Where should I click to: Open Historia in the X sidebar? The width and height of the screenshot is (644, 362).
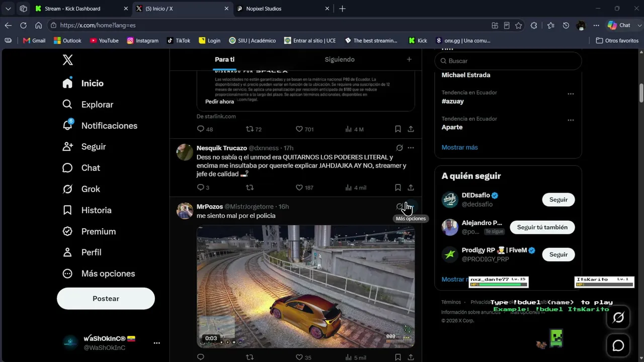pos(87,210)
